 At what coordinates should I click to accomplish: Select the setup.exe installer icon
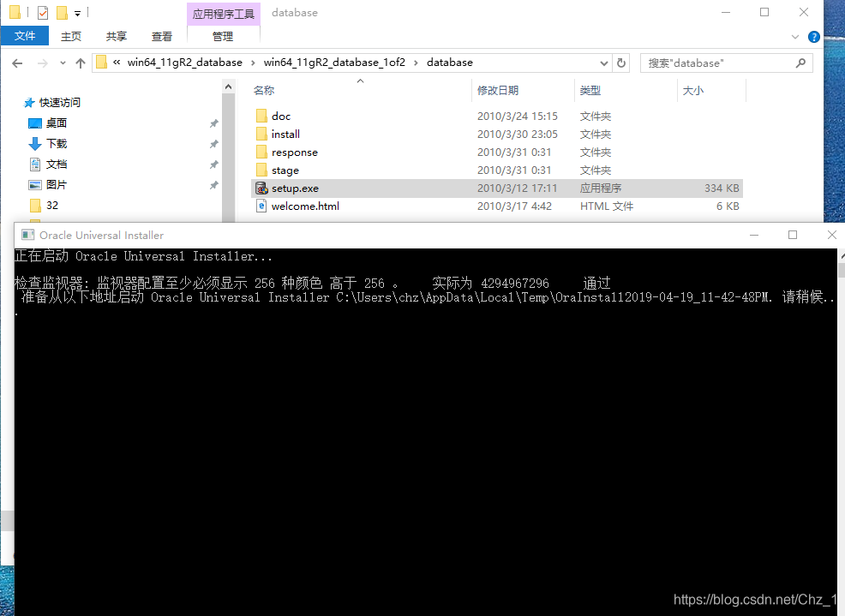[x=261, y=188]
